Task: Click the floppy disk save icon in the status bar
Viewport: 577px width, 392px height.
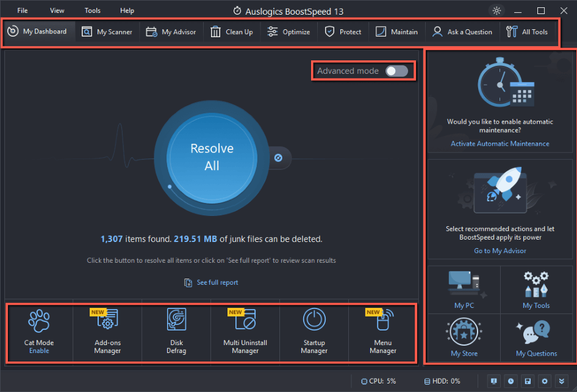Action: [x=528, y=382]
